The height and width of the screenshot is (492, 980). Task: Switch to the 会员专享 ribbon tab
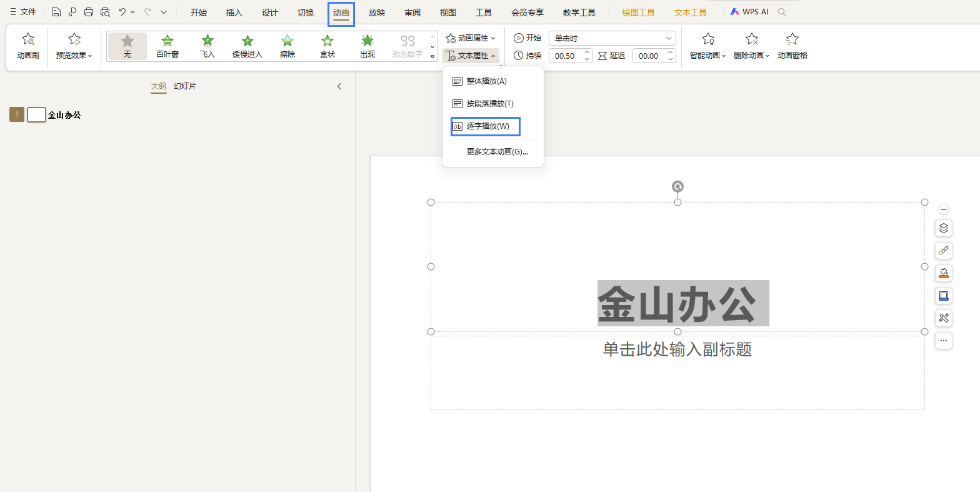pos(527,13)
